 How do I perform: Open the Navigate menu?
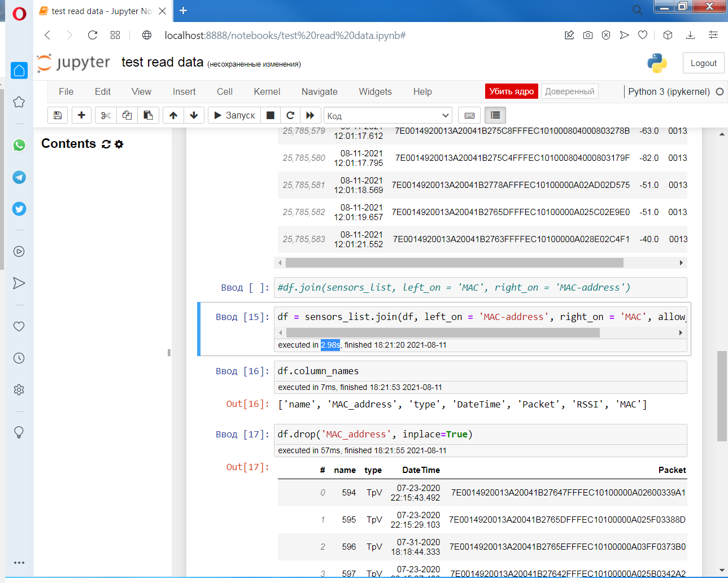[x=320, y=91]
